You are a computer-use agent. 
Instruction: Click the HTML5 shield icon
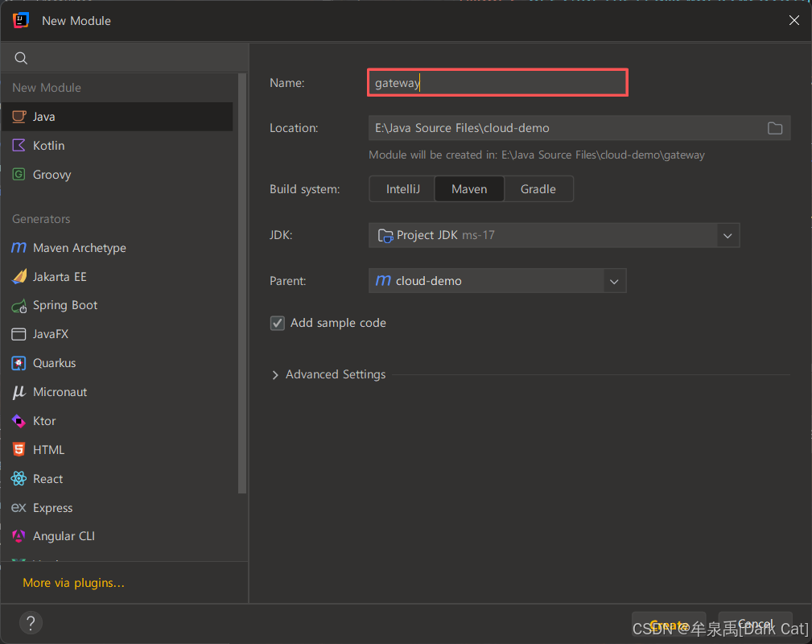[x=19, y=450]
